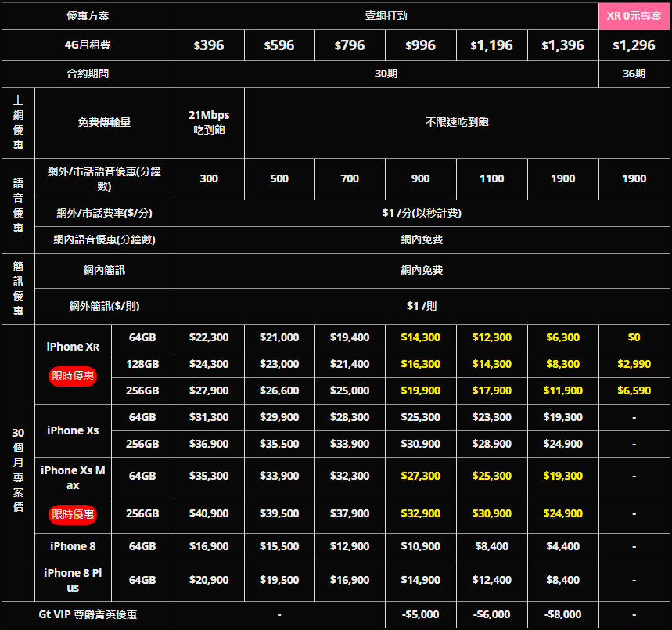This screenshot has width=672, height=630.
Task: Click the $27,900 iPhone XR 256GB price
Action: click(x=209, y=391)
